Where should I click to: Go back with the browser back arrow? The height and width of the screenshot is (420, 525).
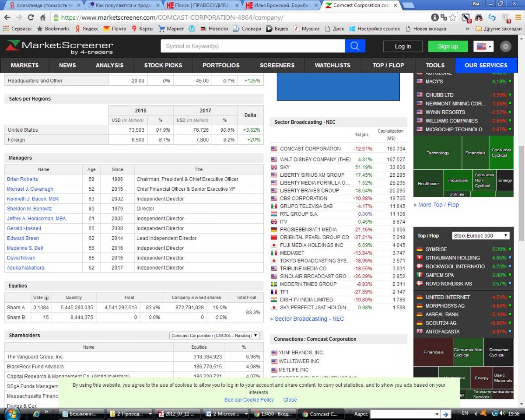coord(7,18)
